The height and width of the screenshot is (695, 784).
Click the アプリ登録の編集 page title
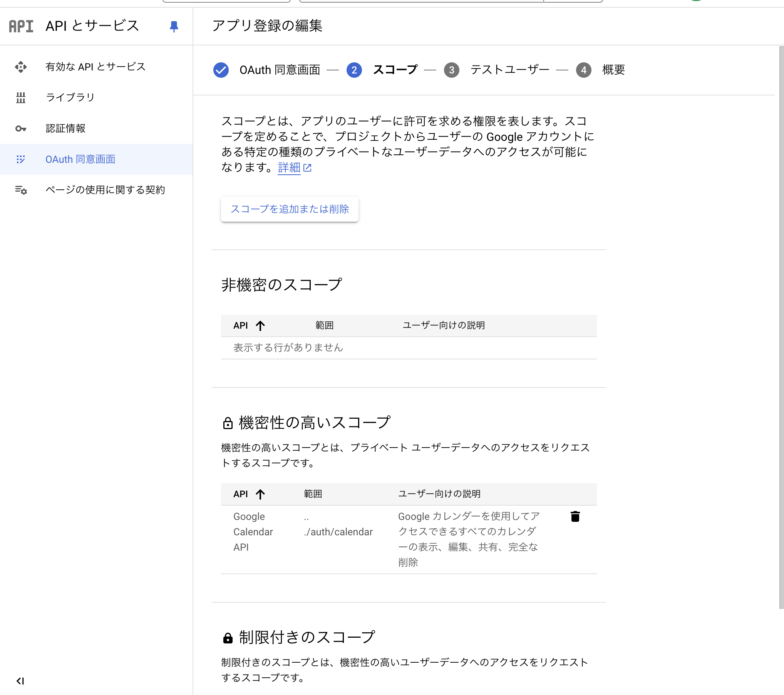click(268, 26)
